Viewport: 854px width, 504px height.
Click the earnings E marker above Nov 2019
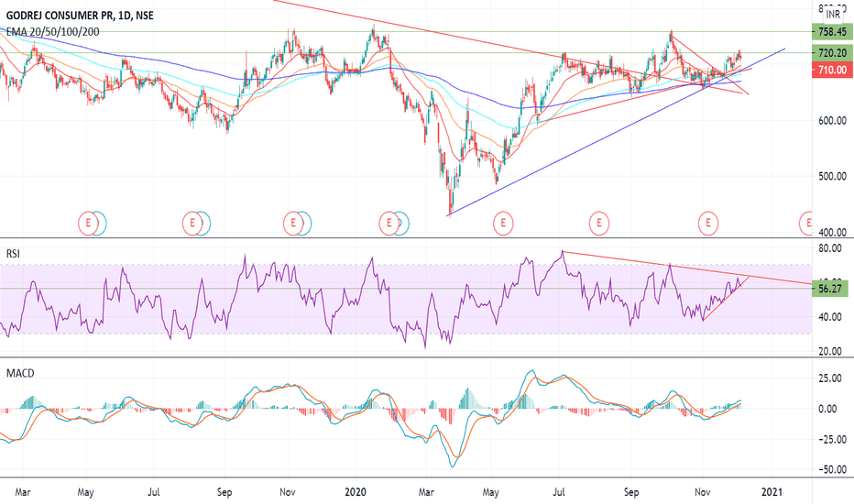click(293, 223)
